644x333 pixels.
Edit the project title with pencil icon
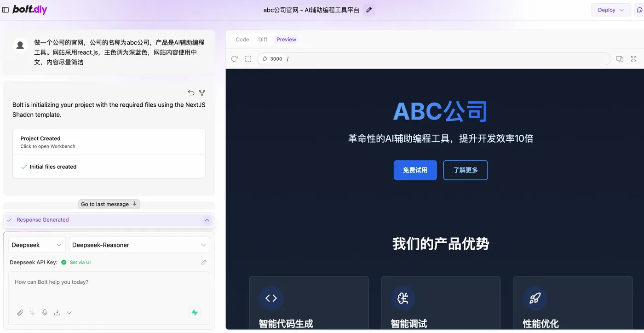(369, 10)
